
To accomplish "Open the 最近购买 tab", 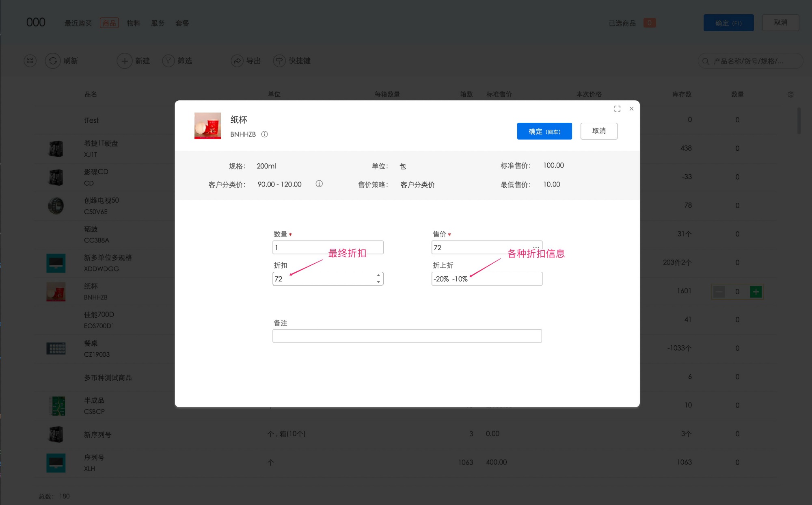I will pos(78,23).
